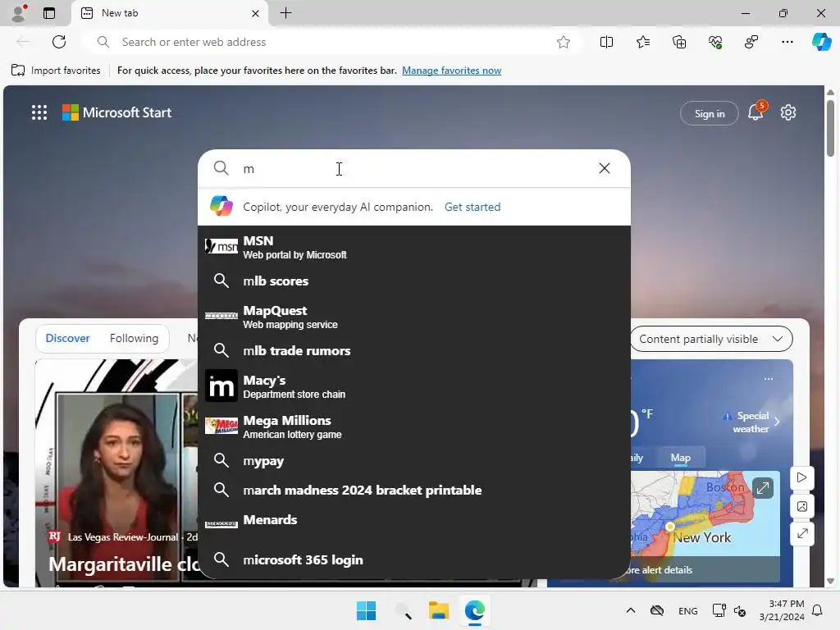840x630 pixels.
Task: Click the Sign in button
Action: click(x=710, y=113)
